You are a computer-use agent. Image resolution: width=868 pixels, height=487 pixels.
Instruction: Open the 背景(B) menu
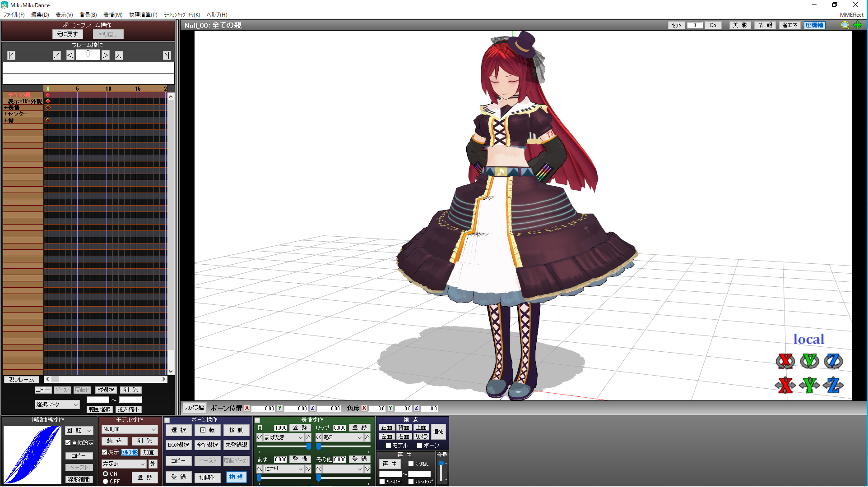(88, 14)
